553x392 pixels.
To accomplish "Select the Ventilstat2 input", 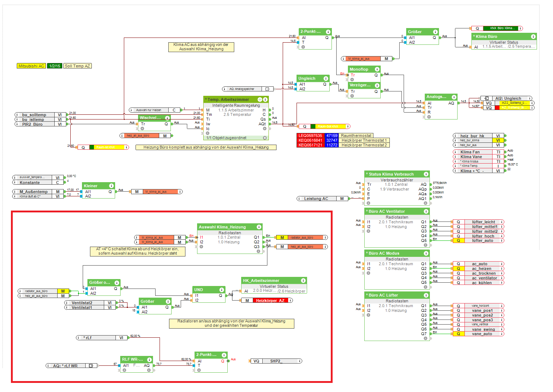I will click(x=90, y=303).
